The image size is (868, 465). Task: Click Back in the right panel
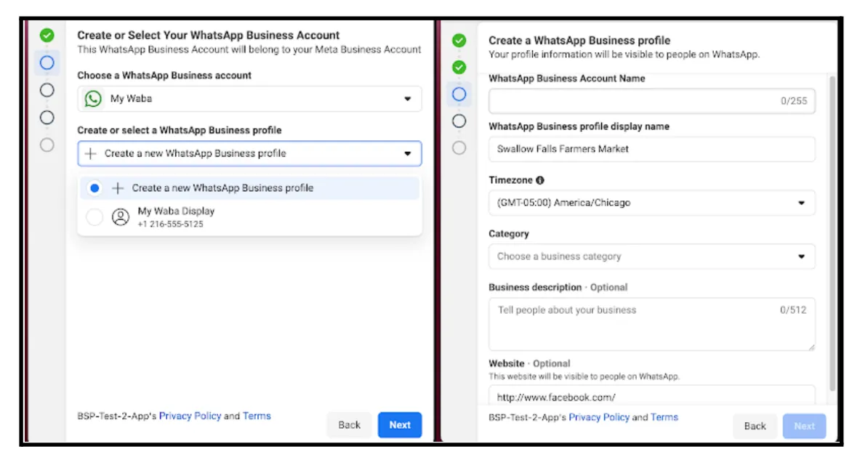[755, 426]
